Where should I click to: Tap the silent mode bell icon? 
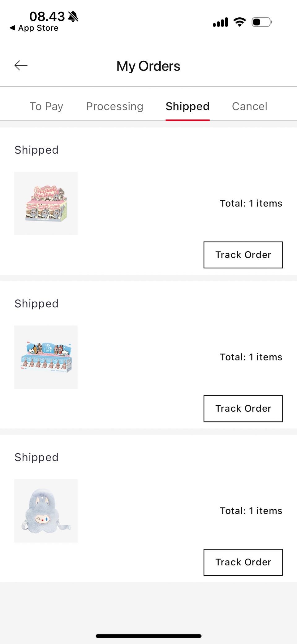click(x=73, y=16)
